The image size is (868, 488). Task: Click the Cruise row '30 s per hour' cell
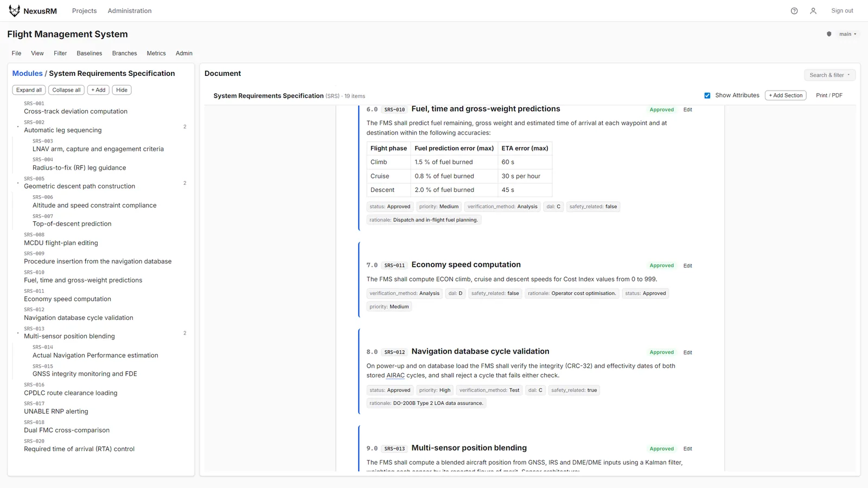(525, 176)
